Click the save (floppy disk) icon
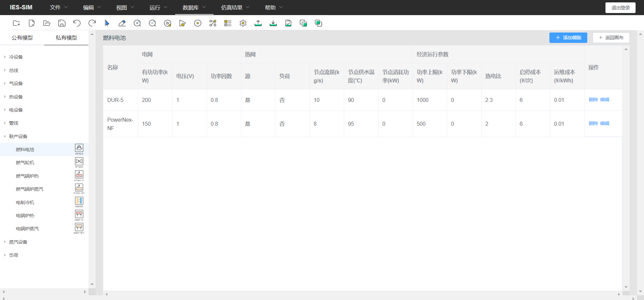 (62, 23)
